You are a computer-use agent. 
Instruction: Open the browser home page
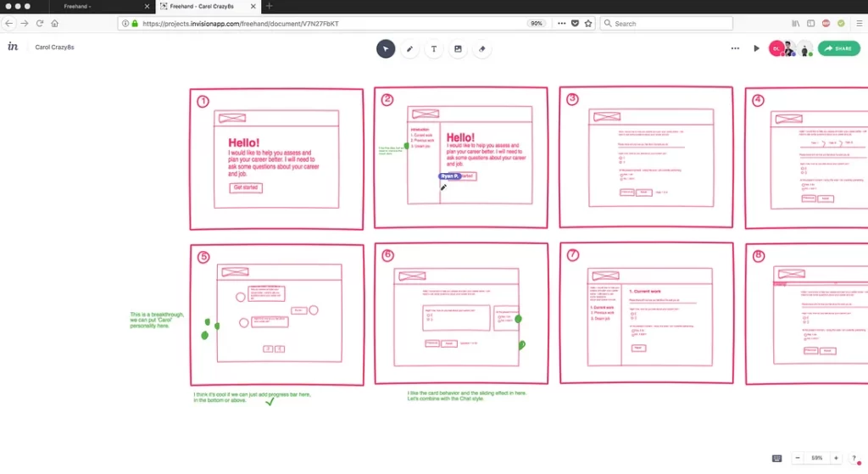[x=55, y=23]
